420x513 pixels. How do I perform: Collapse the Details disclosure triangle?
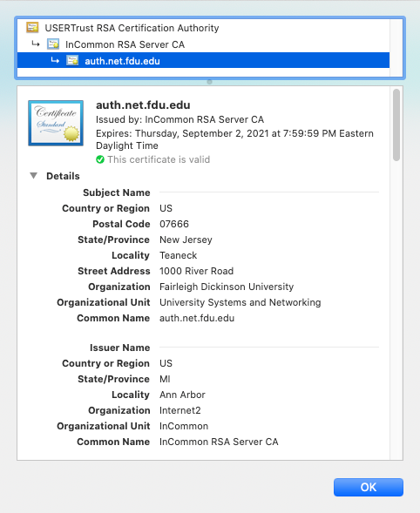click(x=33, y=176)
